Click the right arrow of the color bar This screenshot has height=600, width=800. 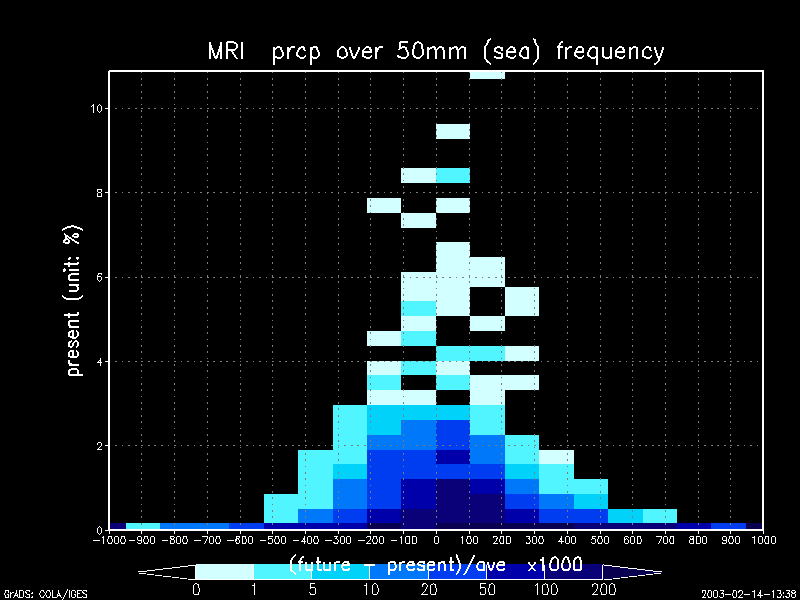click(x=632, y=572)
